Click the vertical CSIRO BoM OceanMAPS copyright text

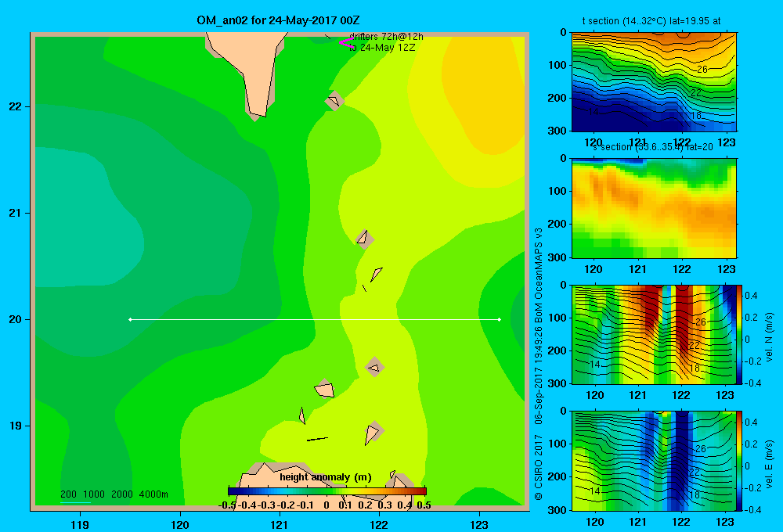[539, 364]
